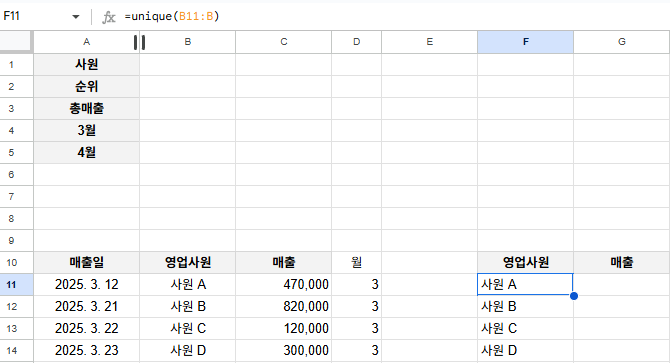Click the sales value 820,000
This screenshot has height=363, width=670.
[284, 307]
